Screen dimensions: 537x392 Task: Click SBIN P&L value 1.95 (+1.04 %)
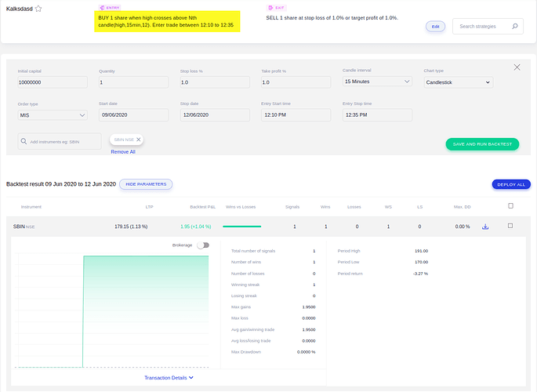point(195,227)
